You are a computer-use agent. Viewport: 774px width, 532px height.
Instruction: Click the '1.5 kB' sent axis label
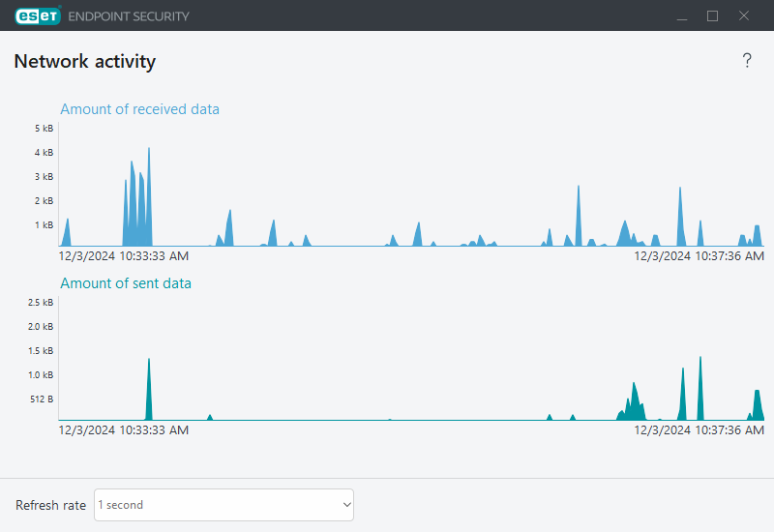[41, 351]
